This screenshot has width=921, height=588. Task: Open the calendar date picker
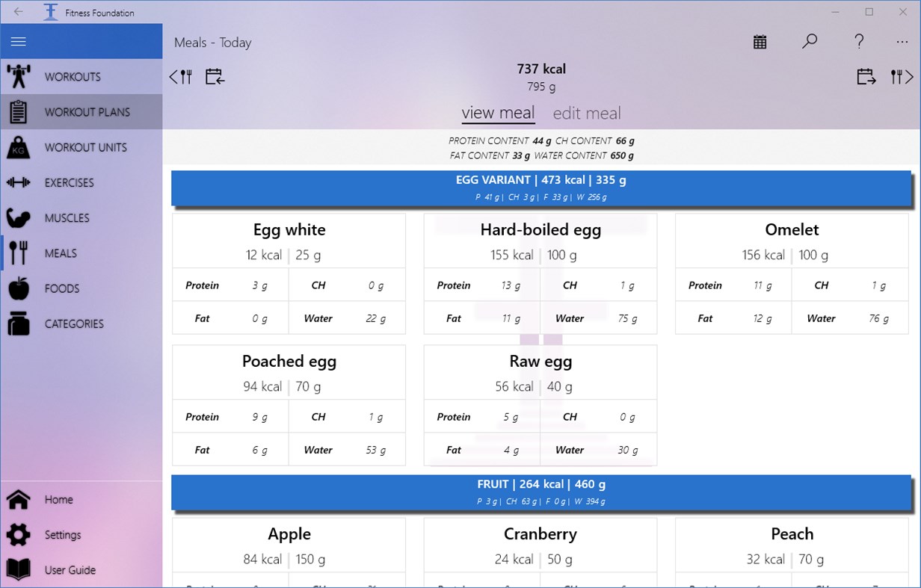[x=760, y=42]
